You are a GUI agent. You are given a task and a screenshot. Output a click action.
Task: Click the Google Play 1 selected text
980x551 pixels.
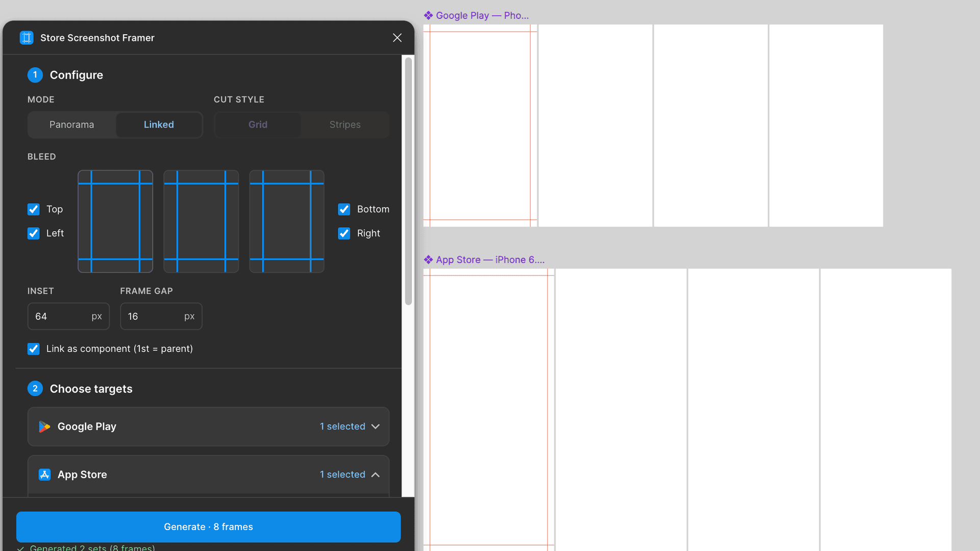(x=342, y=426)
